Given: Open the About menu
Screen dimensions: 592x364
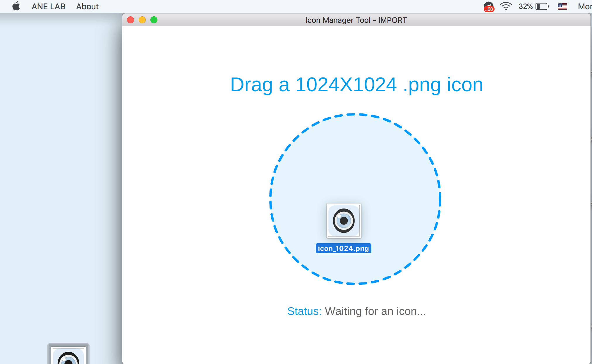Looking at the screenshot, I should pos(87,6).
